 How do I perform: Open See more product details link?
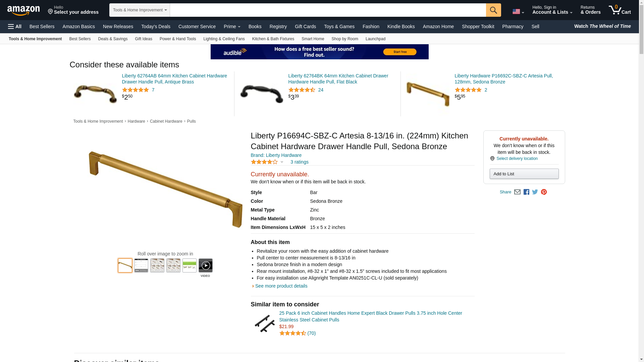(x=281, y=286)
